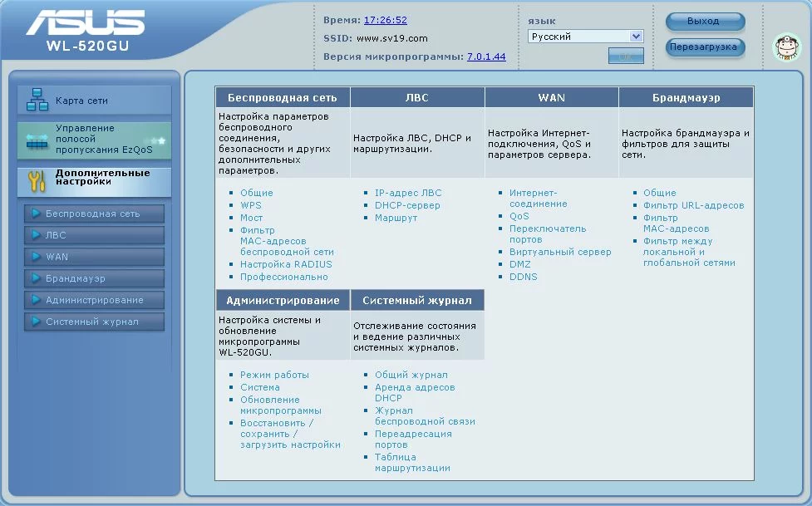Open the язык language dropdown
This screenshot has height=506, width=812.
pyautogui.click(x=586, y=37)
